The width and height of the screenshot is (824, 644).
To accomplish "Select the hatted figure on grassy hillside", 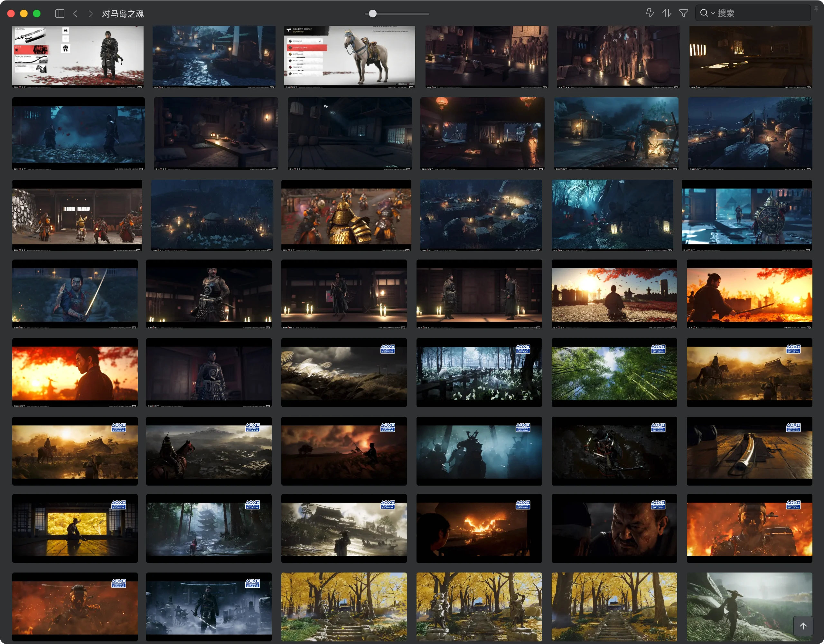I will click(749, 607).
